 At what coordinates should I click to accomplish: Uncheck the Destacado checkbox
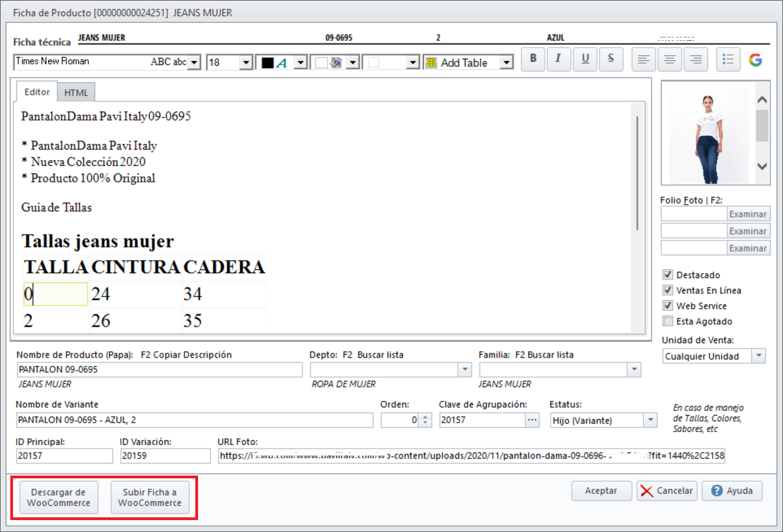point(667,274)
